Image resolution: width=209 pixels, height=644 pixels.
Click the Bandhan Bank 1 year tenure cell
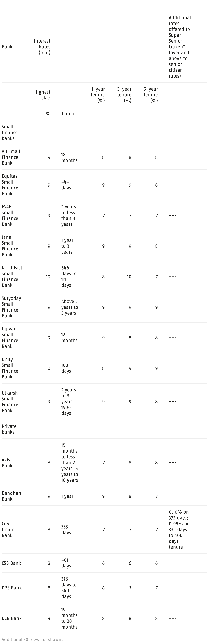click(67, 496)
